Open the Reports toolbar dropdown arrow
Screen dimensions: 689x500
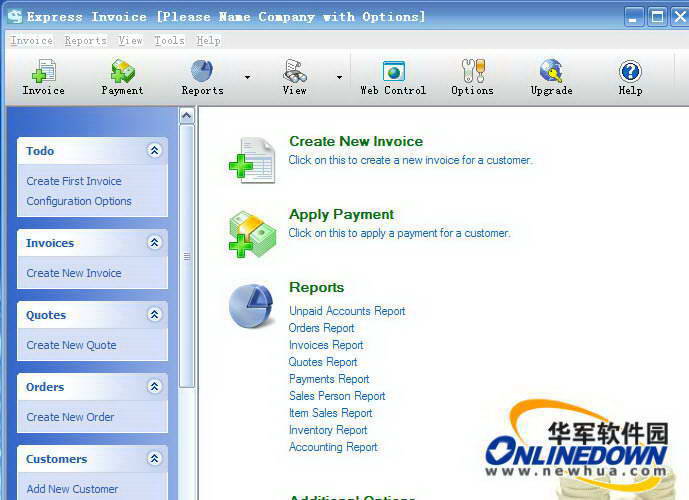pyautogui.click(x=247, y=77)
